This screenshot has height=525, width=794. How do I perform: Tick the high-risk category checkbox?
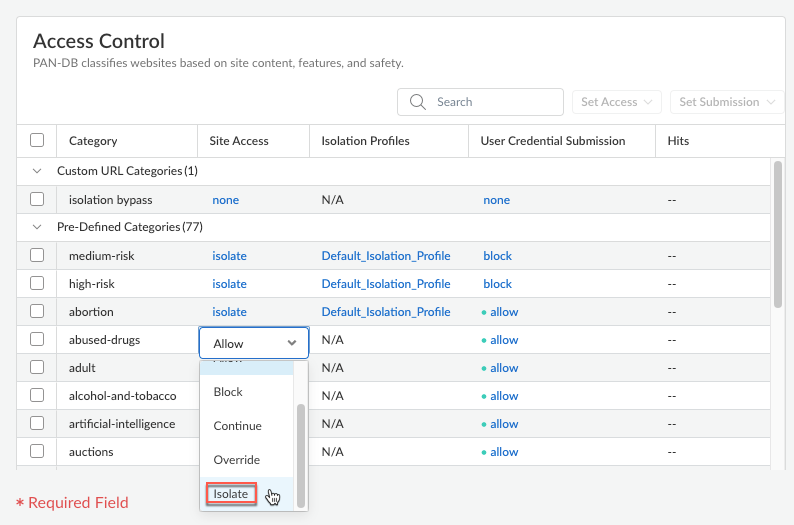coord(37,284)
